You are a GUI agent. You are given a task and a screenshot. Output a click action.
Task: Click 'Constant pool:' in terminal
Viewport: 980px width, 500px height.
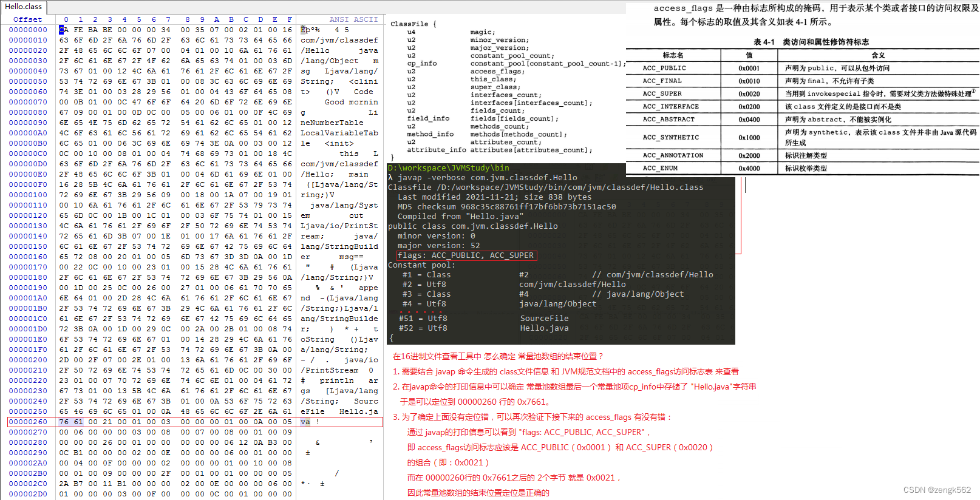pos(422,265)
